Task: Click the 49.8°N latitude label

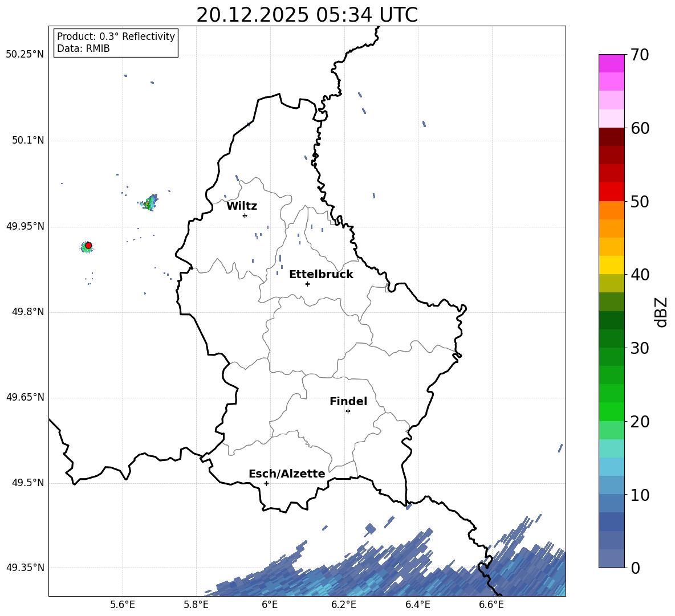Action: [x=27, y=312]
